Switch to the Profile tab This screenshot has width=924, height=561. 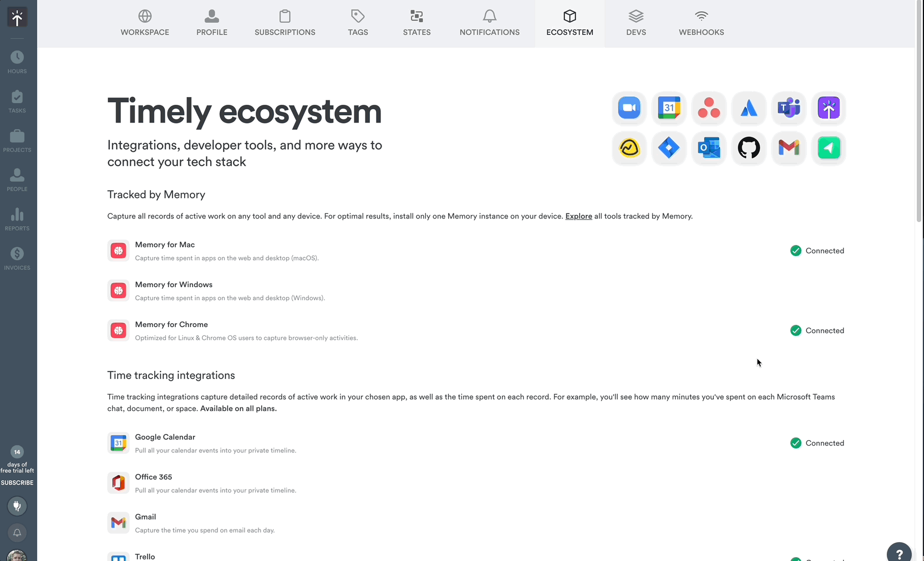(x=212, y=23)
